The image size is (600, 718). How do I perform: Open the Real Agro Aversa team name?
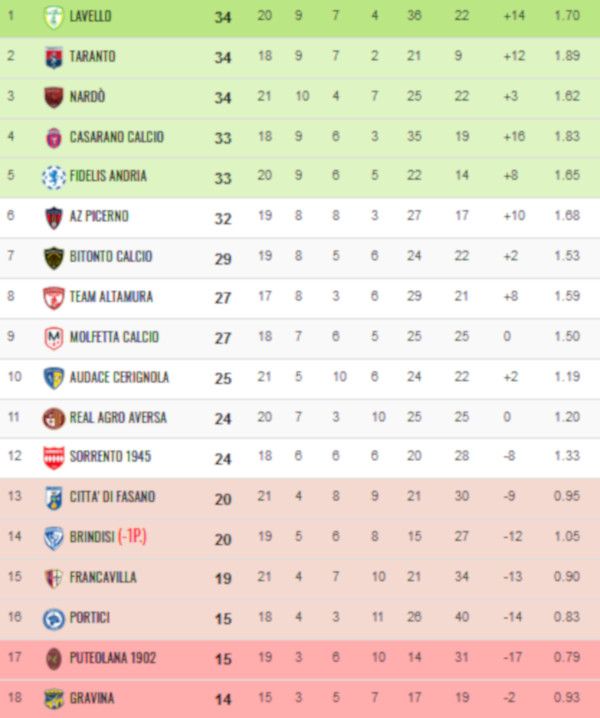click(118, 418)
